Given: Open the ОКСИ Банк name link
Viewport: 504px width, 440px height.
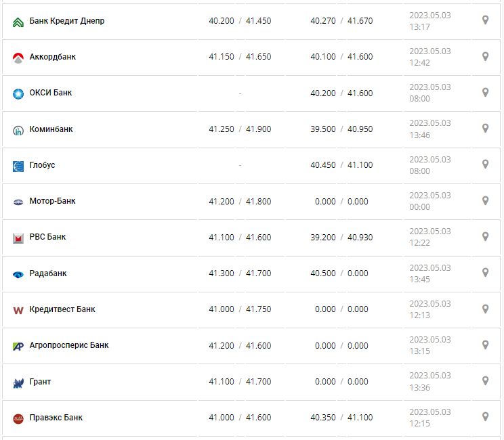Looking at the screenshot, I should (x=51, y=93).
